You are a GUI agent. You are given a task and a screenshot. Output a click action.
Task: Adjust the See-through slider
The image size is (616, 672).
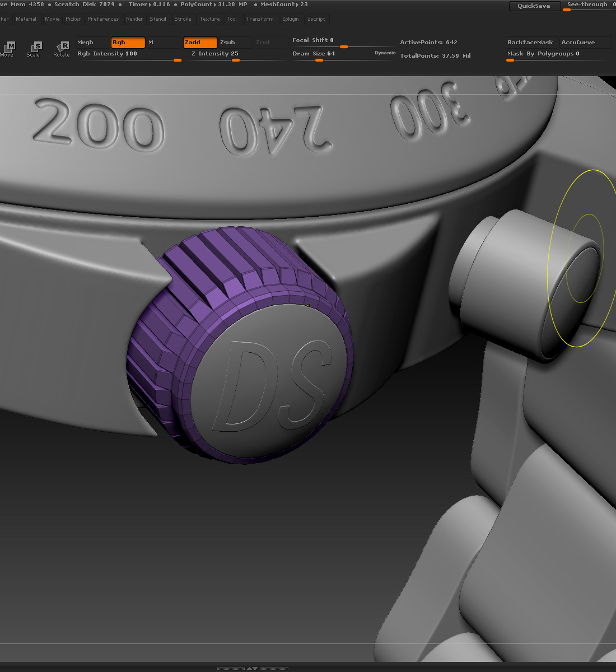click(589, 6)
